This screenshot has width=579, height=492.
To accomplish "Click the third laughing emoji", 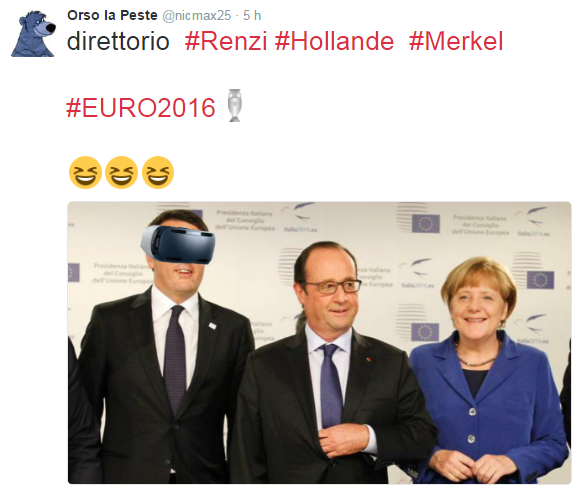I will tap(158, 172).
